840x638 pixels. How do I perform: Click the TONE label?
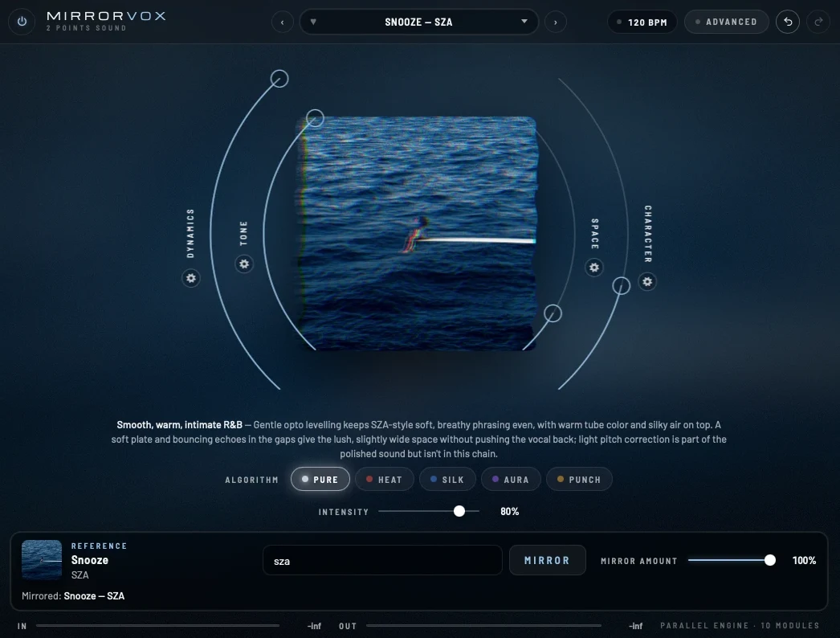(244, 233)
